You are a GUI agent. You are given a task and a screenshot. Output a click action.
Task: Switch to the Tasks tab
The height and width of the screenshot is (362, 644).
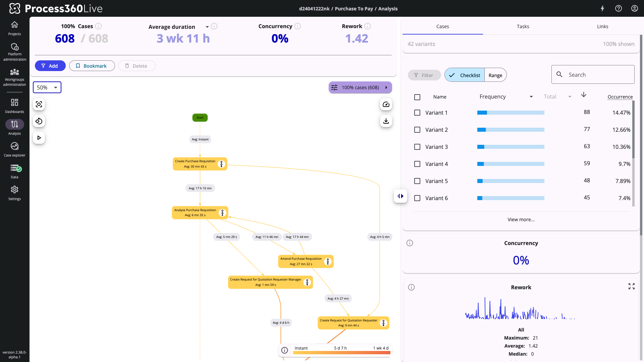pyautogui.click(x=523, y=26)
